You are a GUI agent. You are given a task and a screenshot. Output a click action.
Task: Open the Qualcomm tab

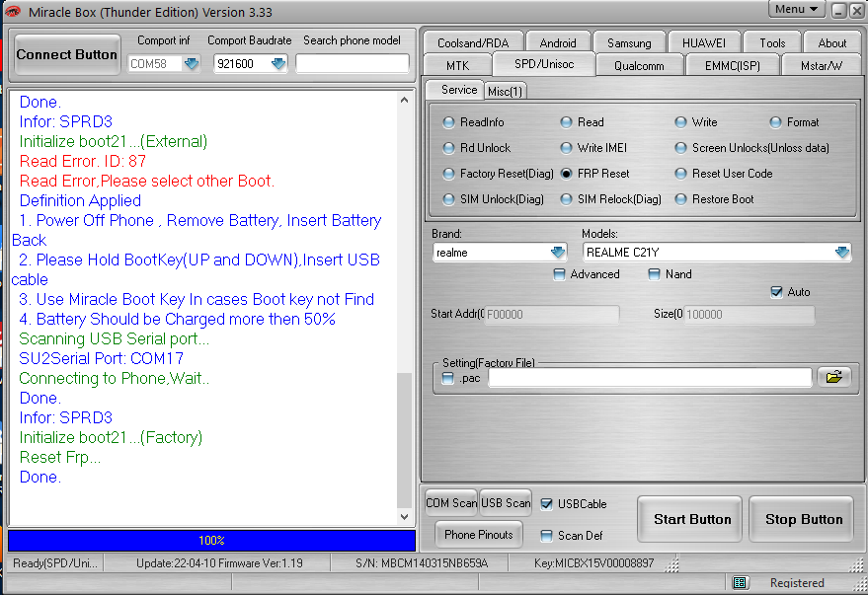click(x=639, y=66)
